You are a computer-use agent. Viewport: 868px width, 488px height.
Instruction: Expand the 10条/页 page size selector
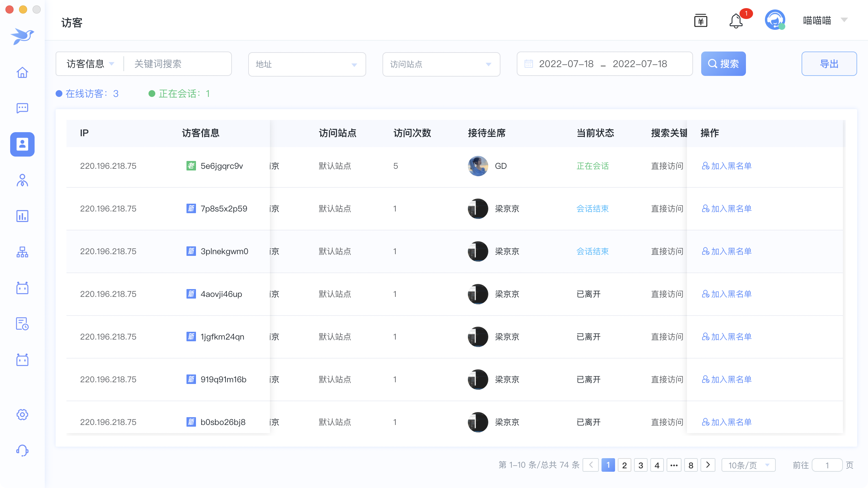(748, 465)
